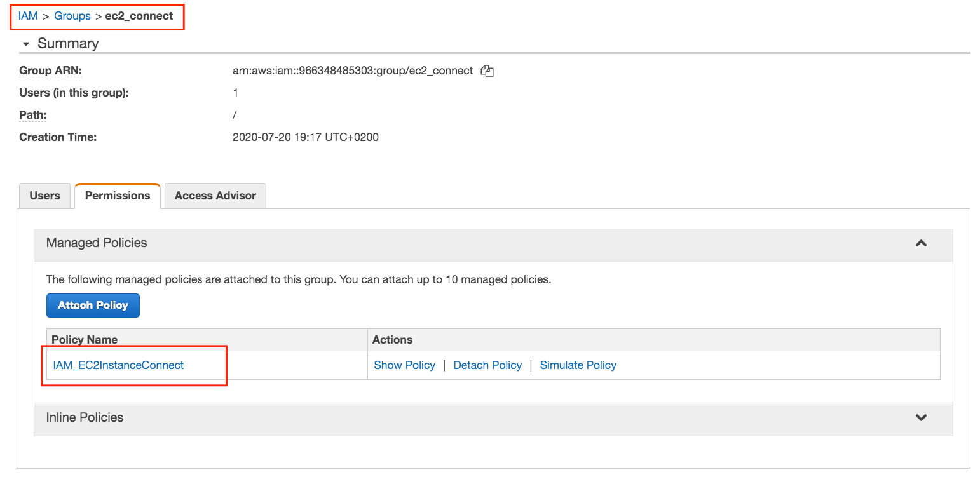Click the Managed Policies heading text

(x=97, y=243)
